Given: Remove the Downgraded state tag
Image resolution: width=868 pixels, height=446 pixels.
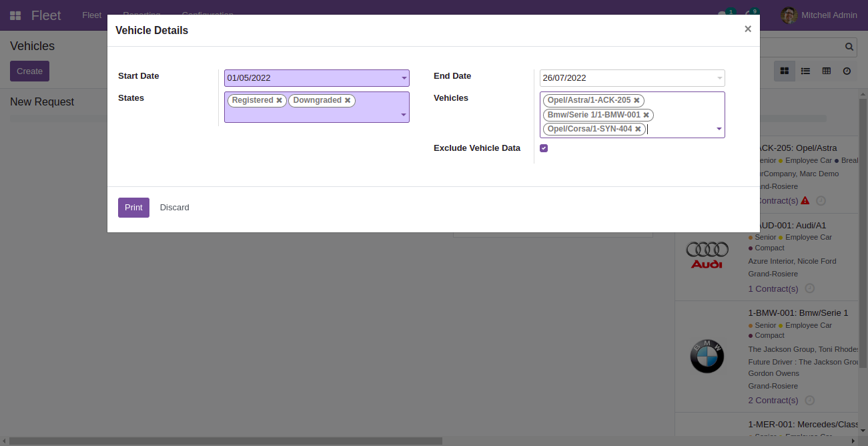Looking at the screenshot, I should tap(348, 100).
